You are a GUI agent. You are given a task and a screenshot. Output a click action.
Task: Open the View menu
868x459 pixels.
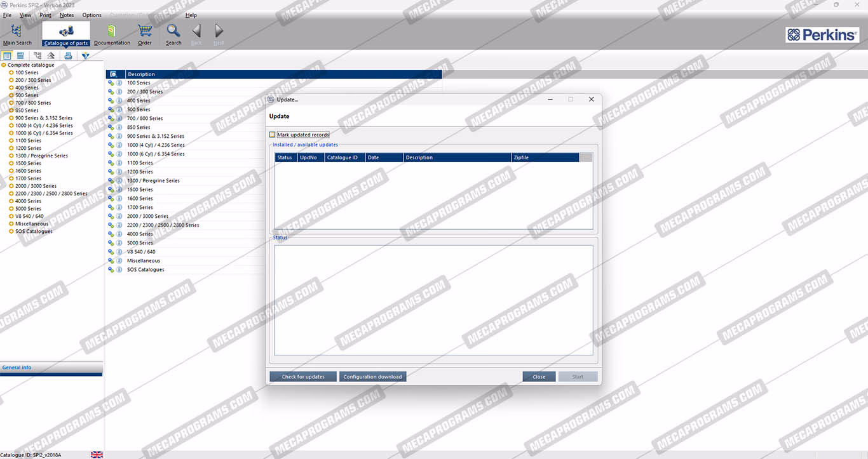pyautogui.click(x=25, y=15)
